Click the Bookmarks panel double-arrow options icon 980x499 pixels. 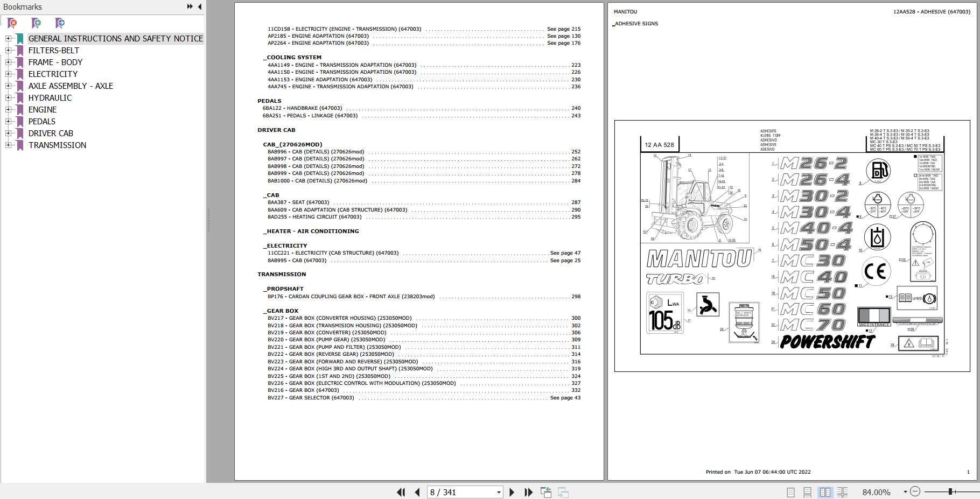[x=190, y=6]
